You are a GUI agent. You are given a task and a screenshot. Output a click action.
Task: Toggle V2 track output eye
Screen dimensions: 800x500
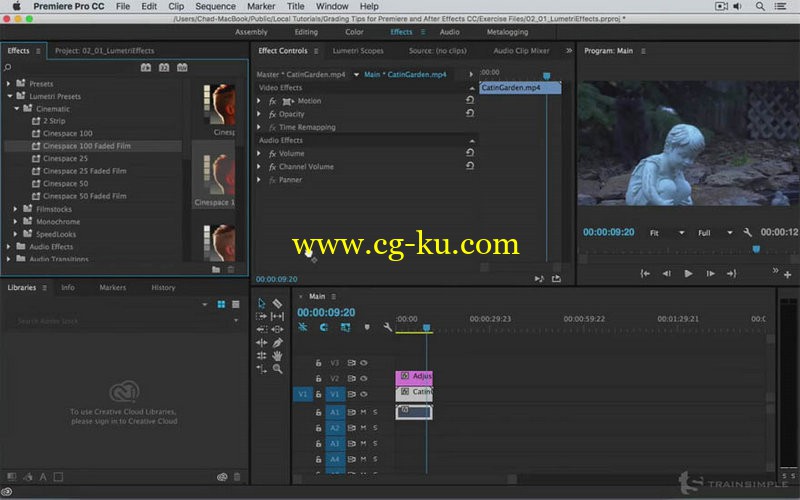pos(364,379)
